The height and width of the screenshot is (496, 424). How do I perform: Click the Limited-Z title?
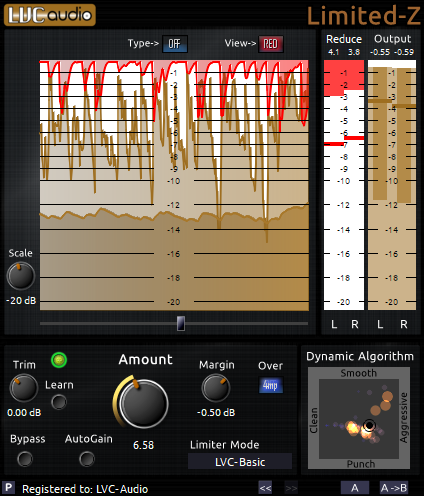click(363, 16)
